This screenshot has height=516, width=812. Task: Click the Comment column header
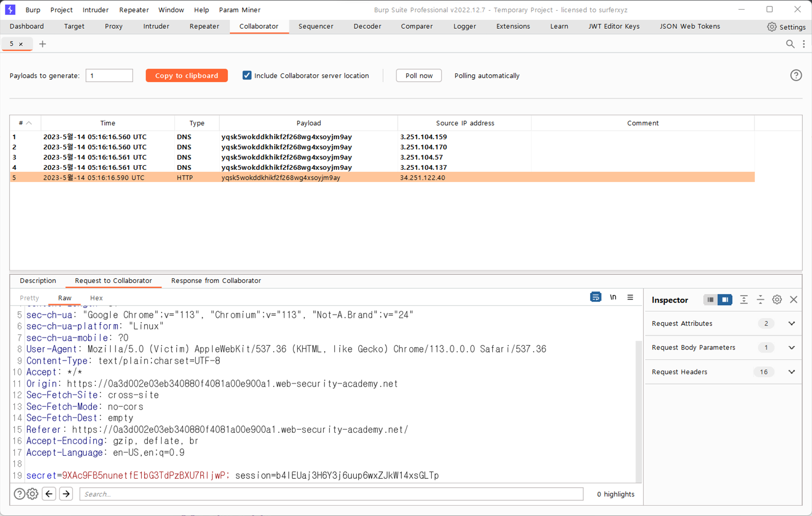click(643, 123)
